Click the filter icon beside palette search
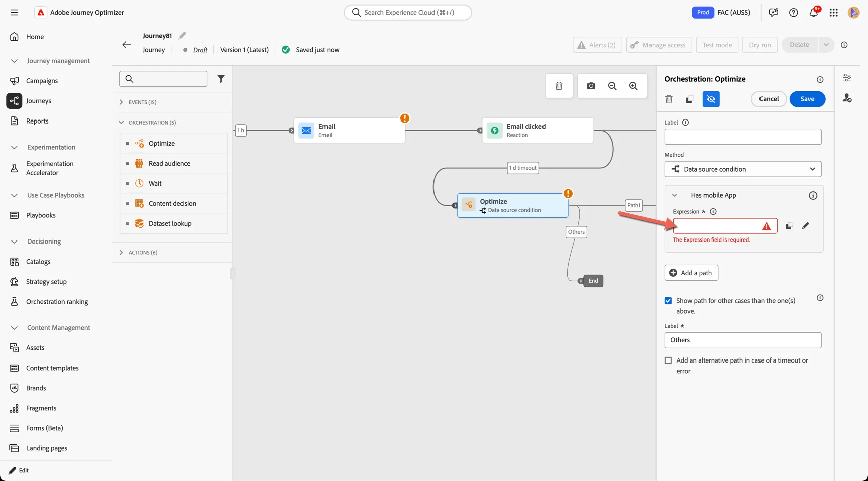 tap(221, 79)
